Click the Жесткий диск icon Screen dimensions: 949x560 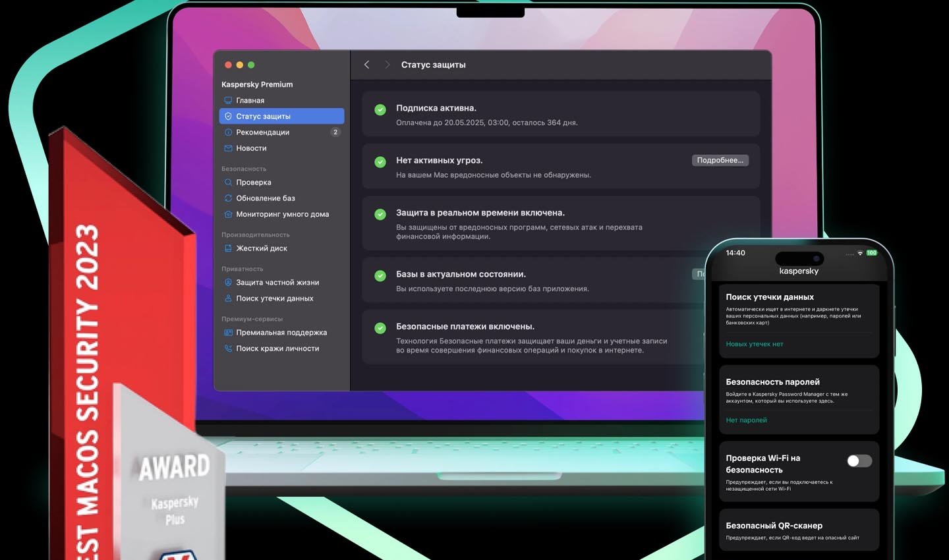228,248
